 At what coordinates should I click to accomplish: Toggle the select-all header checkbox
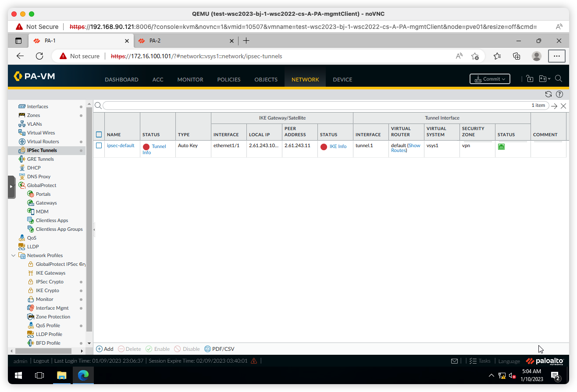[x=99, y=134]
